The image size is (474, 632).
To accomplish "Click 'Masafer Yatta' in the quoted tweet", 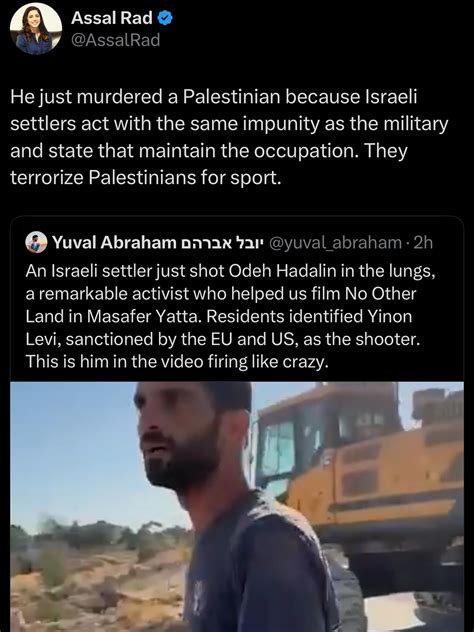I will 143,316.
